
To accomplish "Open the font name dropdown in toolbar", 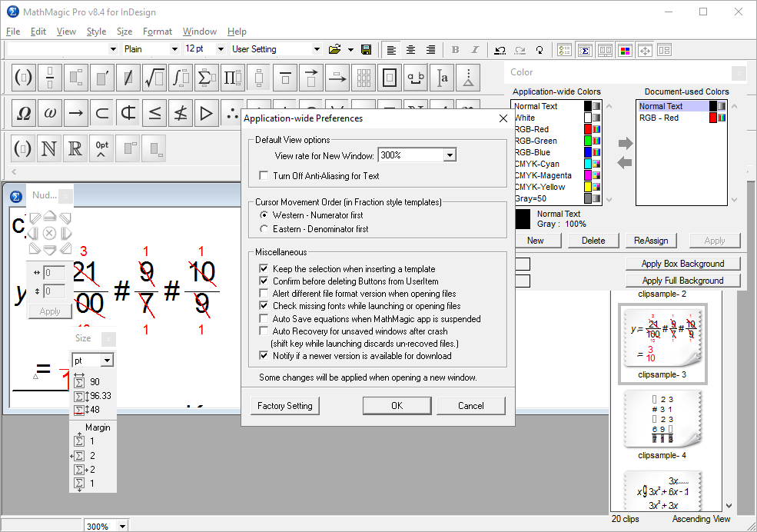I will point(113,49).
